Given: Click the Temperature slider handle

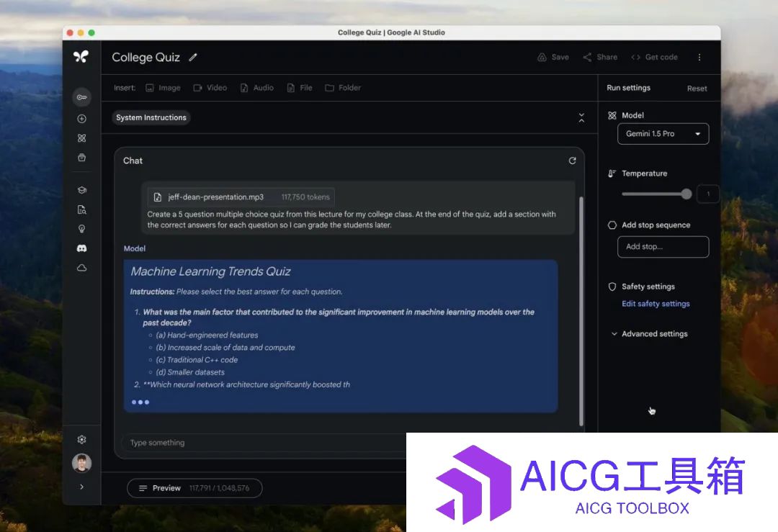Looking at the screenshot, I should tap(687, 194).
